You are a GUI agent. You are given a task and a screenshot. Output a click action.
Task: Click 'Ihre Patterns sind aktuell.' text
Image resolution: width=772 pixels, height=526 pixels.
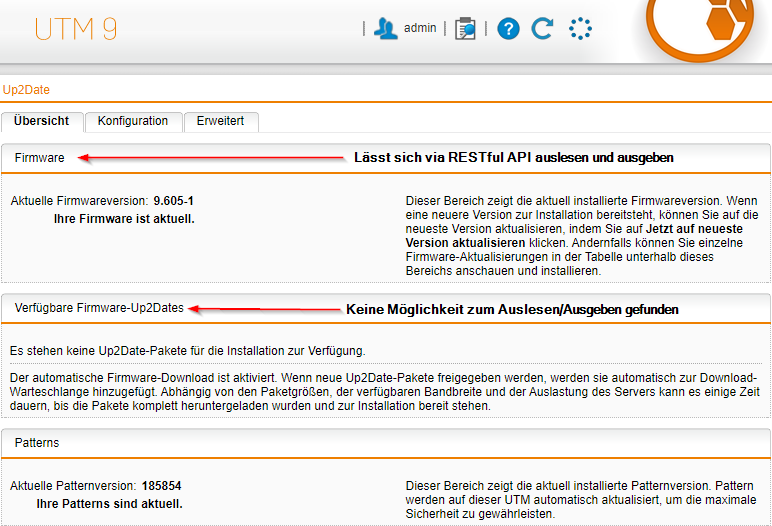(109, 504)
